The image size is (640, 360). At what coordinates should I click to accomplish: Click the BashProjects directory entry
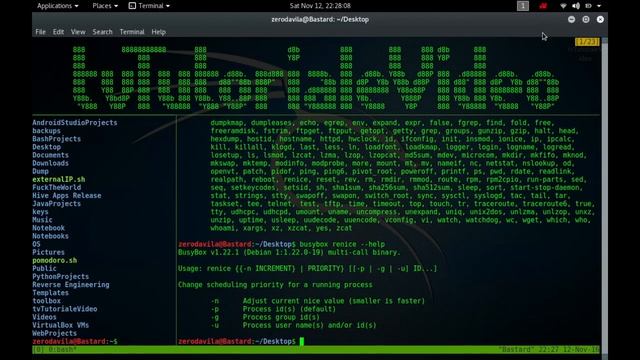(x=57, y=139)
